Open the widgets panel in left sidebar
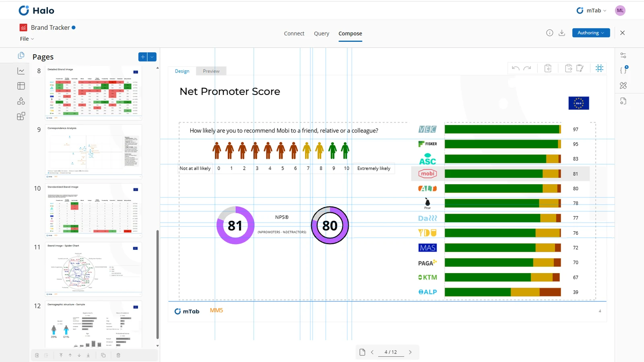 pos(21,116)
